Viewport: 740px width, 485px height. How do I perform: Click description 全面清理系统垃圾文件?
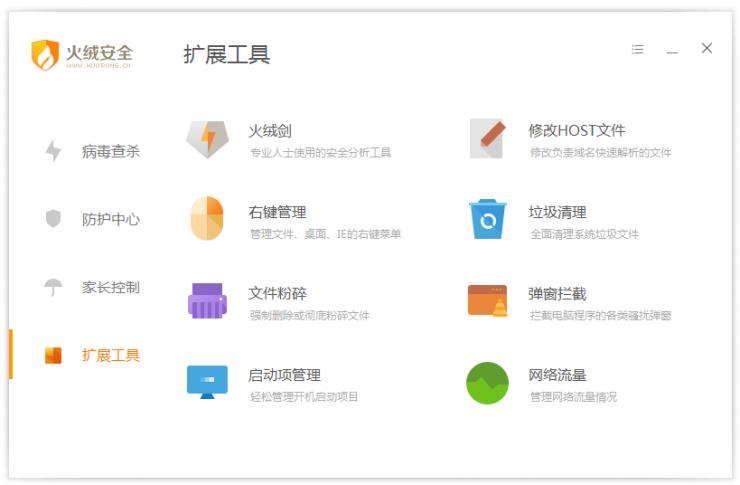tap(584, 234)
